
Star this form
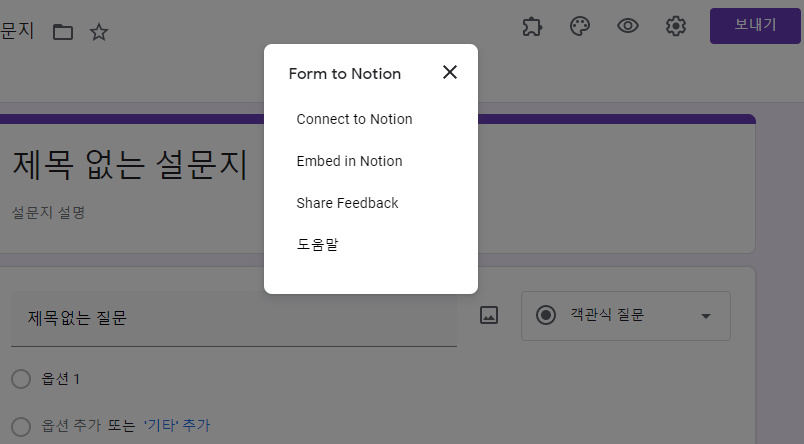click(99, 32)
